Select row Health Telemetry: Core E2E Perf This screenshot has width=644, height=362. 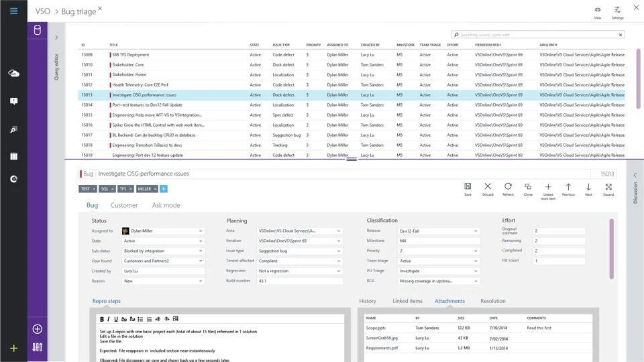[x=352, y=85]
